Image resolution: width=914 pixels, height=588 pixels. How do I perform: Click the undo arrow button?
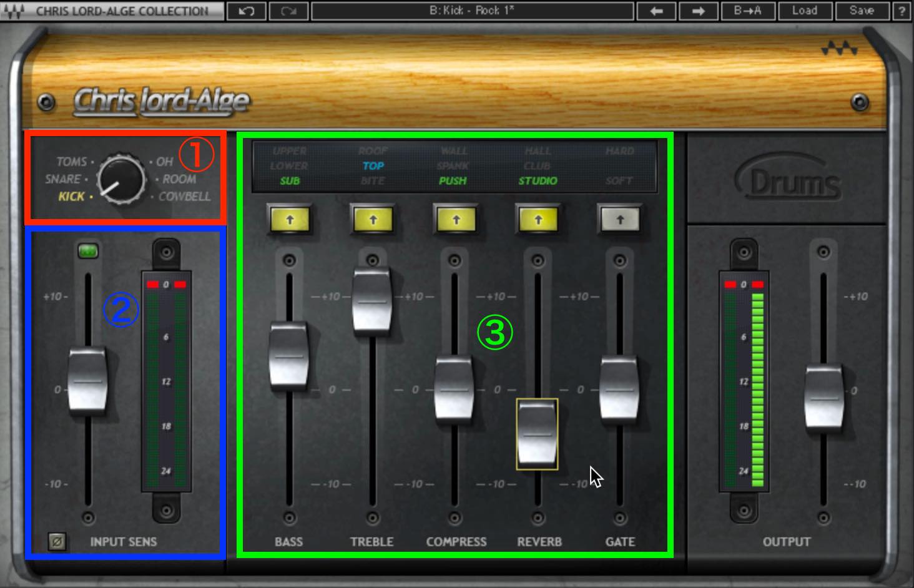(246, 11)
